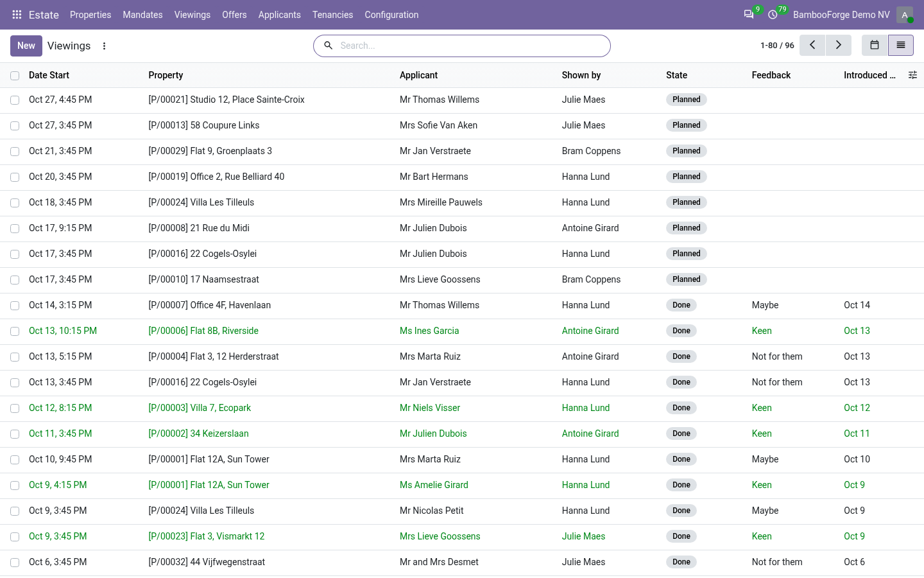Click Mrs Mireille Pauwels applicant cell
Screen dimensions: 924x578
(441, 202)
